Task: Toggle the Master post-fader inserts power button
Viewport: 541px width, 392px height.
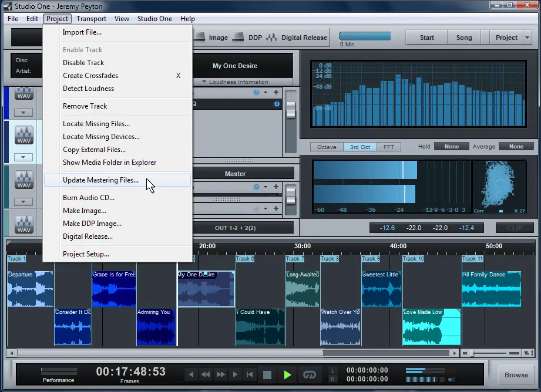Action: [x=256, y=208]
